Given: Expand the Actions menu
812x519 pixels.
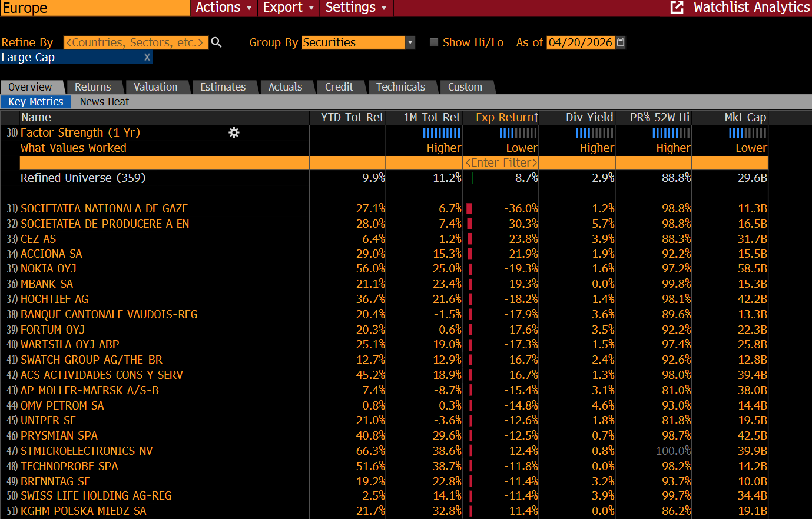Looking at the screenshot, I should point(224,8).
